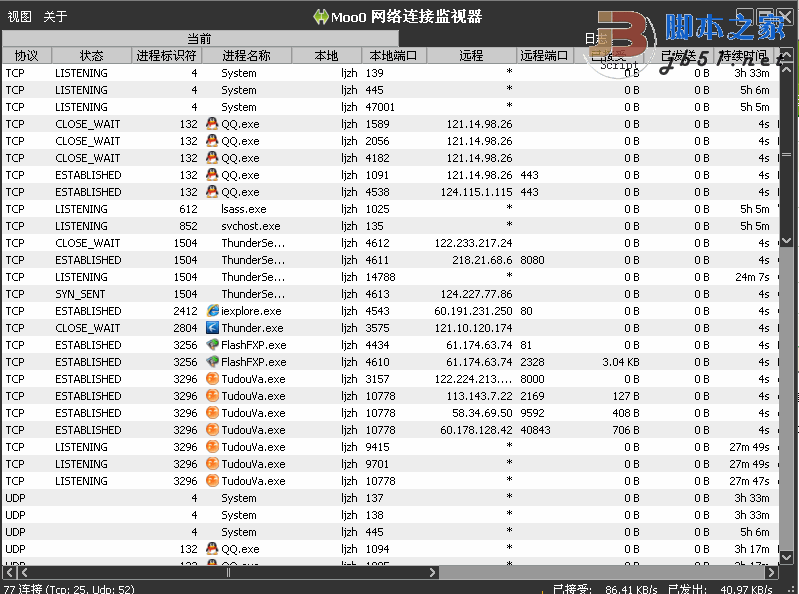Click the horizontal scrollbar thumb
Image resolution: width=799 pixels, height=594 pixels.
click(x=228, y=572)
